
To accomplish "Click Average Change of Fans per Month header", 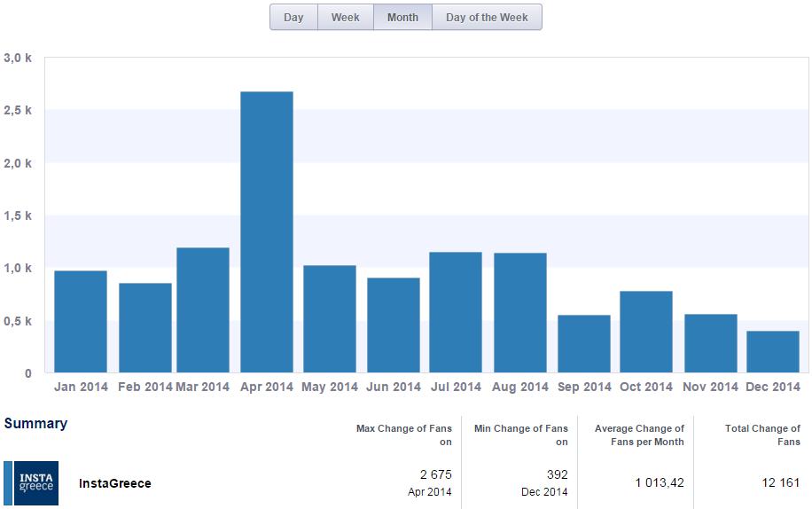I will [639, 435].
